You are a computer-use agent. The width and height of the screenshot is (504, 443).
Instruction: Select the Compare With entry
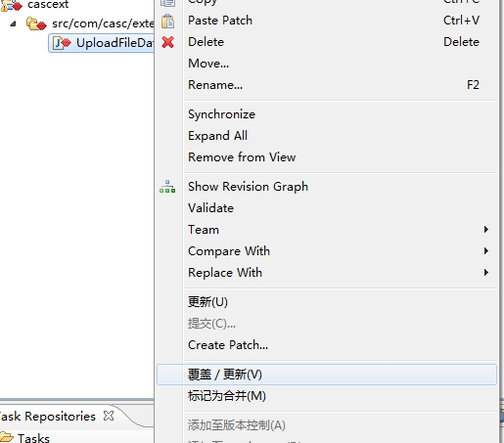pyautogui.click(x=327, y=251)
